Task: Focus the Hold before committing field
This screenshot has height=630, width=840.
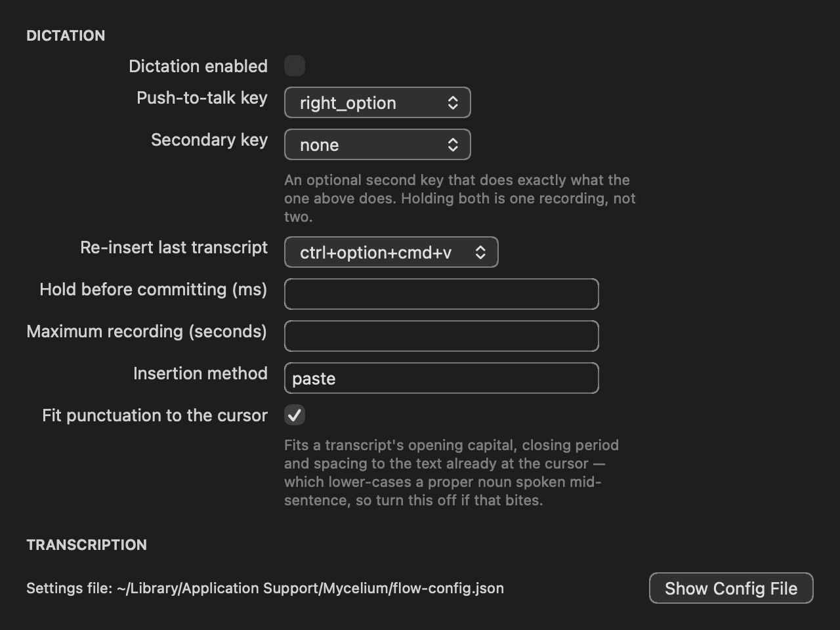Action: [x=442, y=294]
